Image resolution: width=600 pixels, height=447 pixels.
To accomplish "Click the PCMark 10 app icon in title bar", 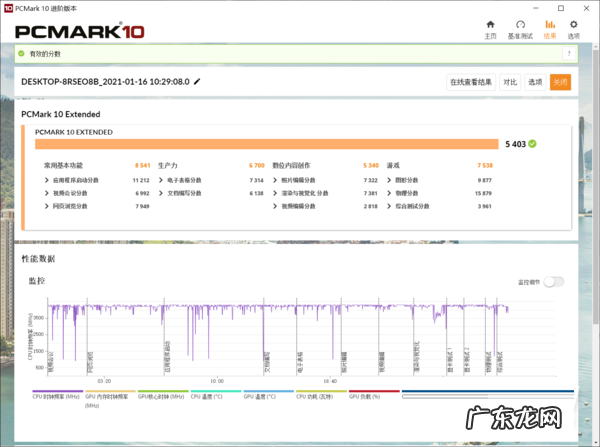I will point(8,6).
